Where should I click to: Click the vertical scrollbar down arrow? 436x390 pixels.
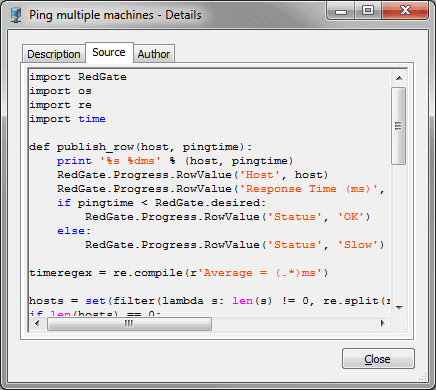tap(399, 307)
